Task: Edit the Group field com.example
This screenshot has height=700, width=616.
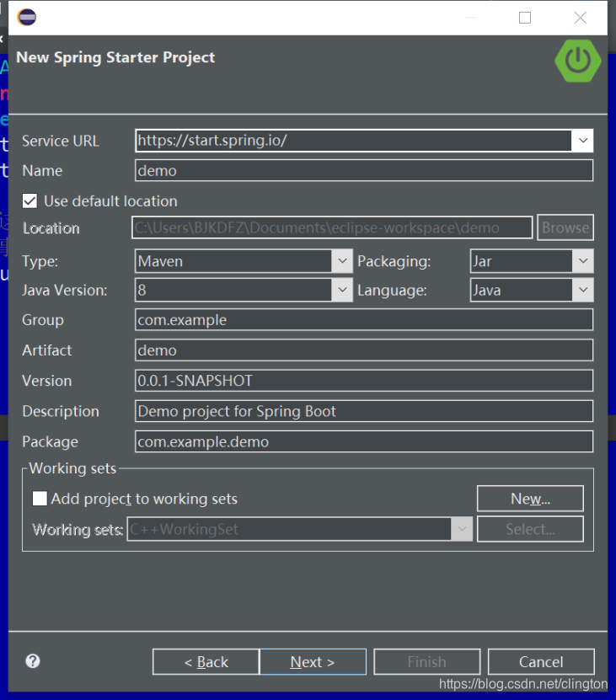Action: click(x=364, y=320)
